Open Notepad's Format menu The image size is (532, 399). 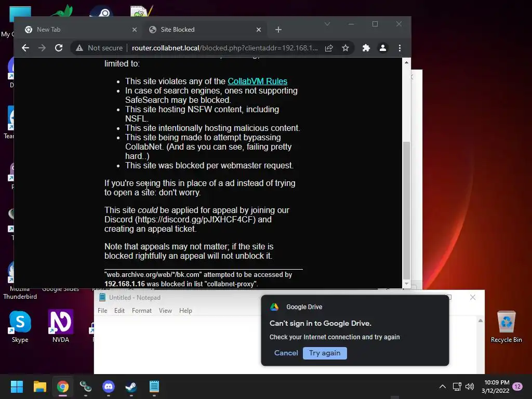click(142, 311)
